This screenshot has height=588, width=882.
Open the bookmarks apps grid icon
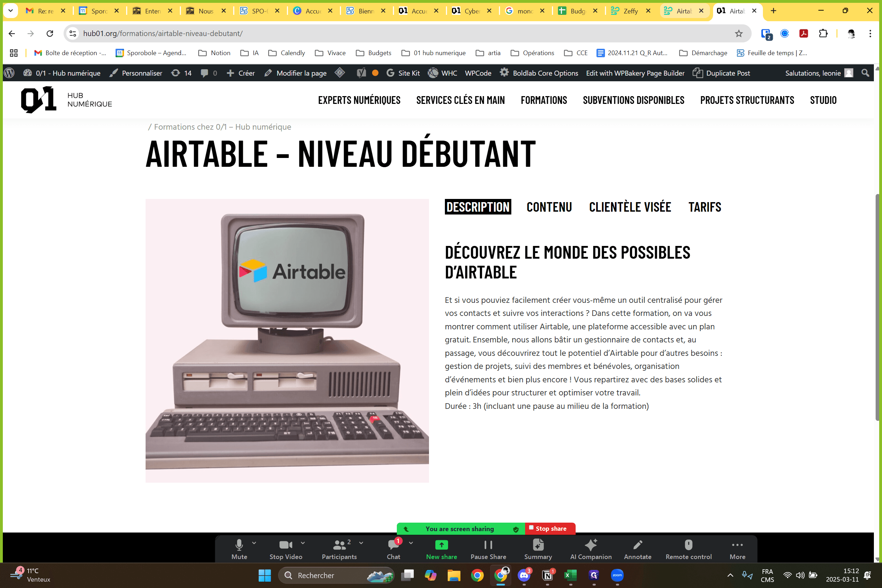point(14,53)
